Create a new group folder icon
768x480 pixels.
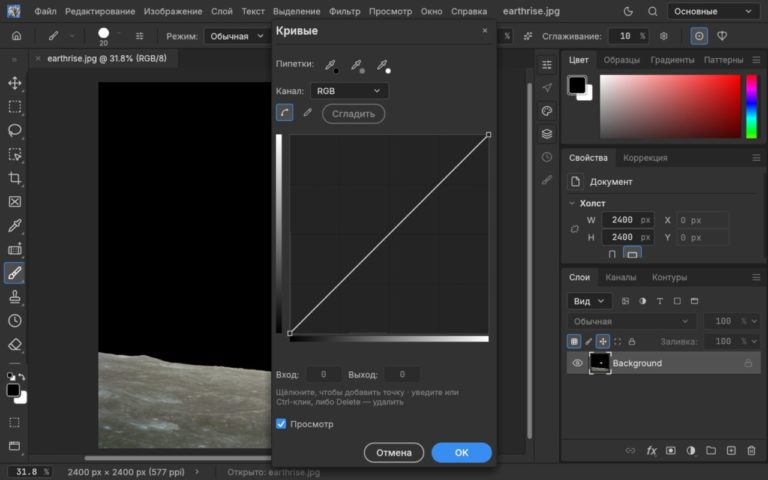pos(711,451)
